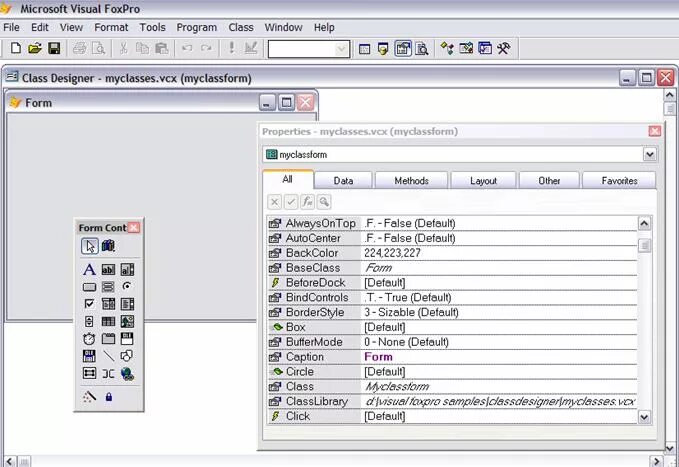Click the New file toolbar icon
679x467 pixels.
[16, 48]
